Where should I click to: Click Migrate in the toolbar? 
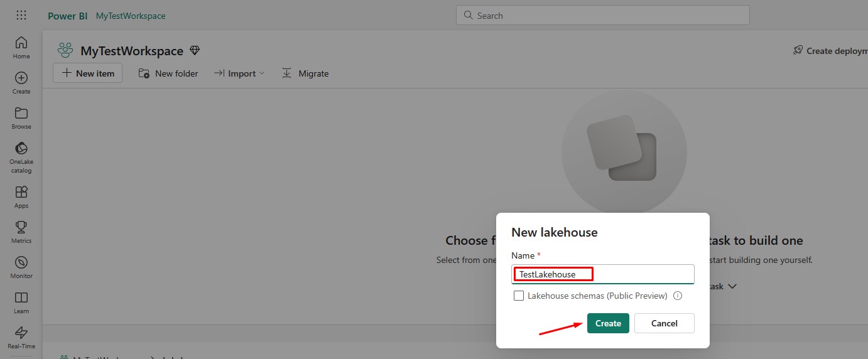pyautogui.click(x=305, y=73)
